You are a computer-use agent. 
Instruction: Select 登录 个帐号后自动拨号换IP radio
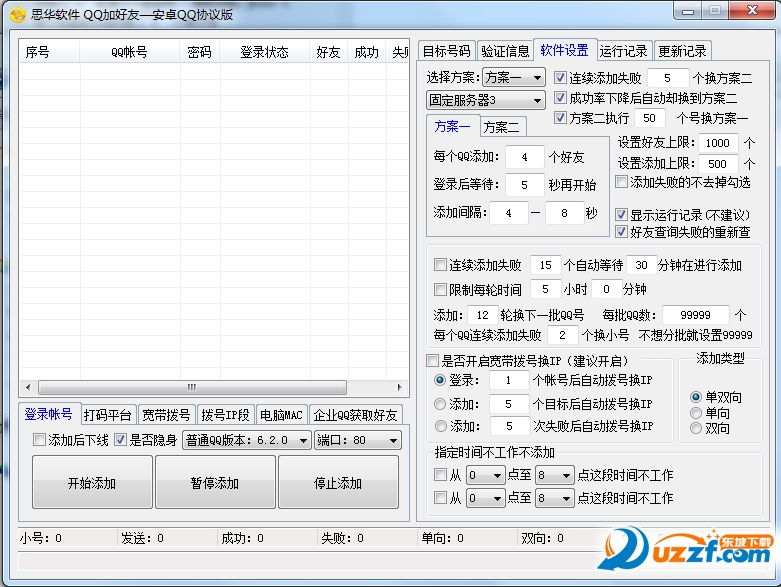point(440,380)
